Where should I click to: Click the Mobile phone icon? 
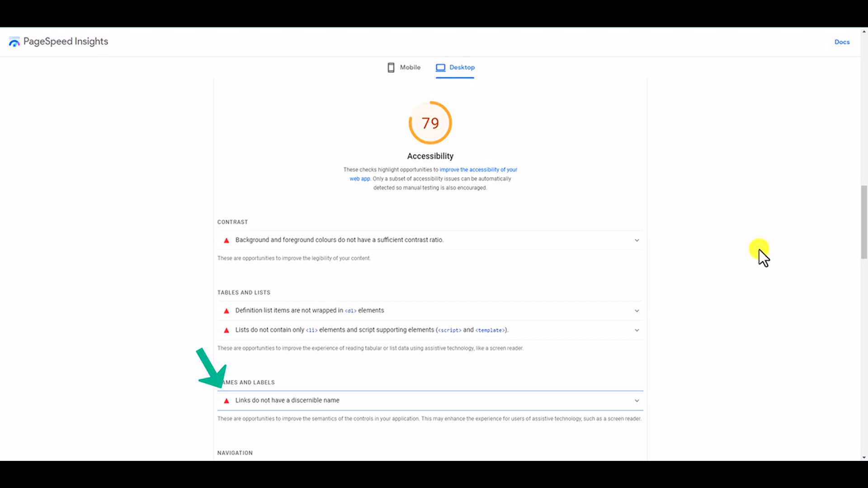tap(391, 67)
